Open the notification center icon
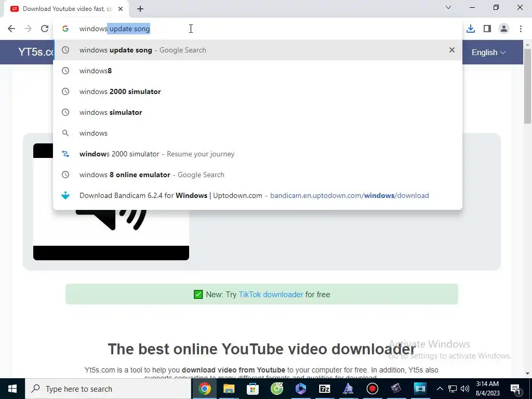Viewport: 532px width, 399px height. (516, 389)
